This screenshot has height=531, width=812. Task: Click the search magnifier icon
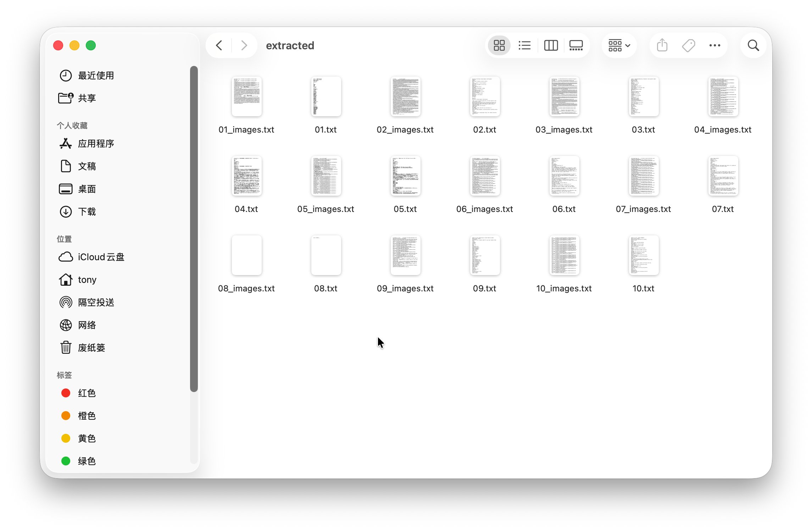pos(753,45)
